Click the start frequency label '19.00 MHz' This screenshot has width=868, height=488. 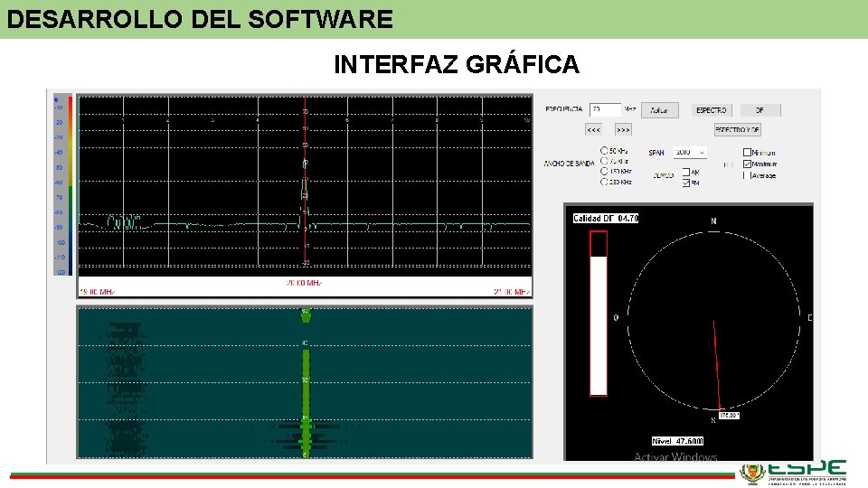pyautogui.click(x=98, y=292)
